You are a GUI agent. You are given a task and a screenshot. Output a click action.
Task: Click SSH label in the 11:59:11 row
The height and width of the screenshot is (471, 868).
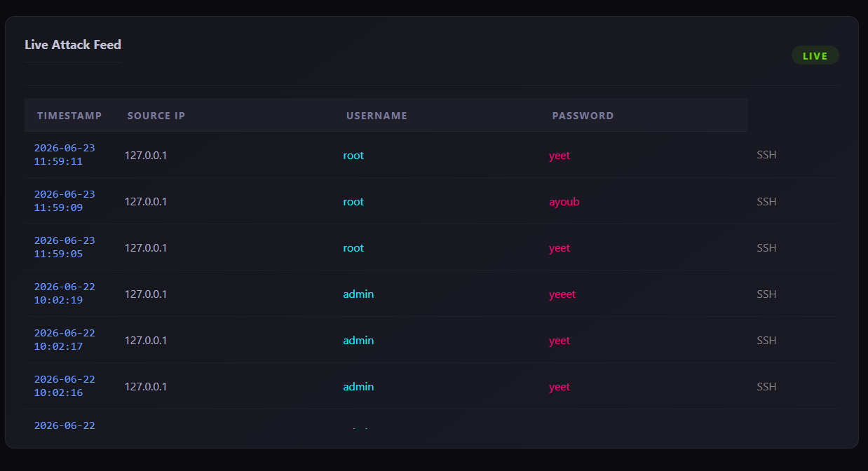pos(766,155)
